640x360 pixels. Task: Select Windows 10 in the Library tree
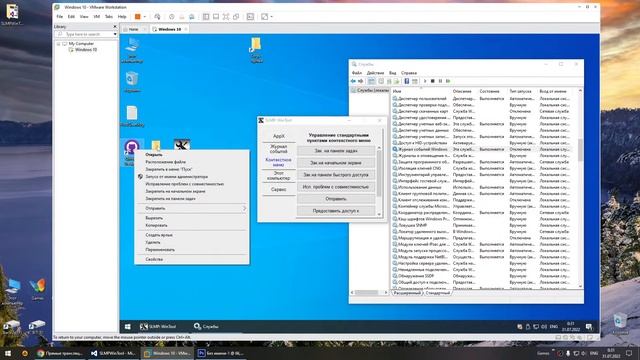pyautogui.click(x=86, y=49)
